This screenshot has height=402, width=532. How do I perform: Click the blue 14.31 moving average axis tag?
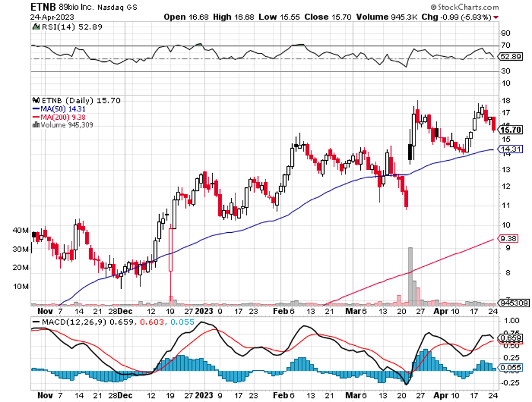pyautogui.click(x=510, y=149)
